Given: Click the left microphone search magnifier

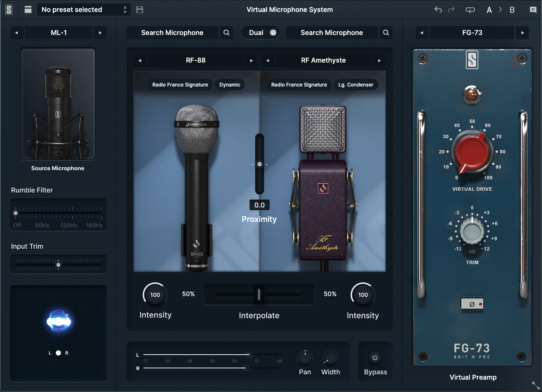Looking at the screenshot, I should 226,33.
